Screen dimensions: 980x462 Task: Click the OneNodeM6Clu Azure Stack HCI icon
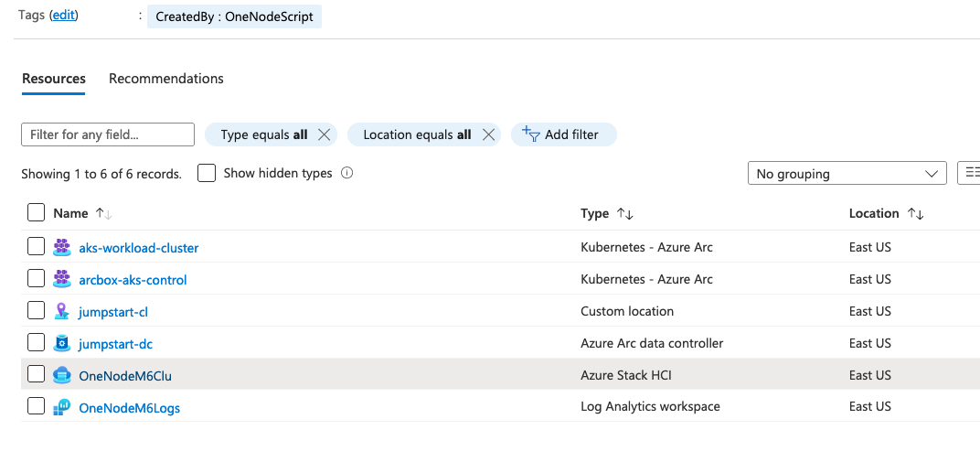[62, 375]
